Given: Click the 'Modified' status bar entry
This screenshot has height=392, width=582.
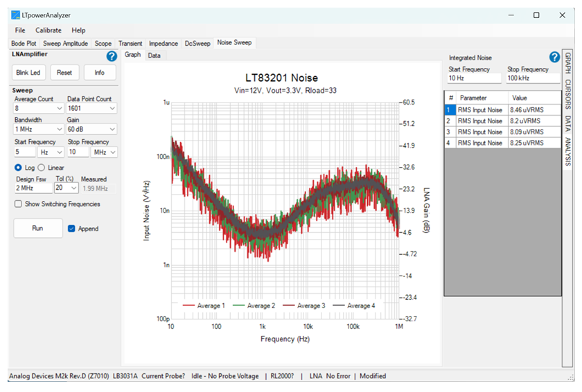Looking at the screenshot, I should (x=373, y=376).
